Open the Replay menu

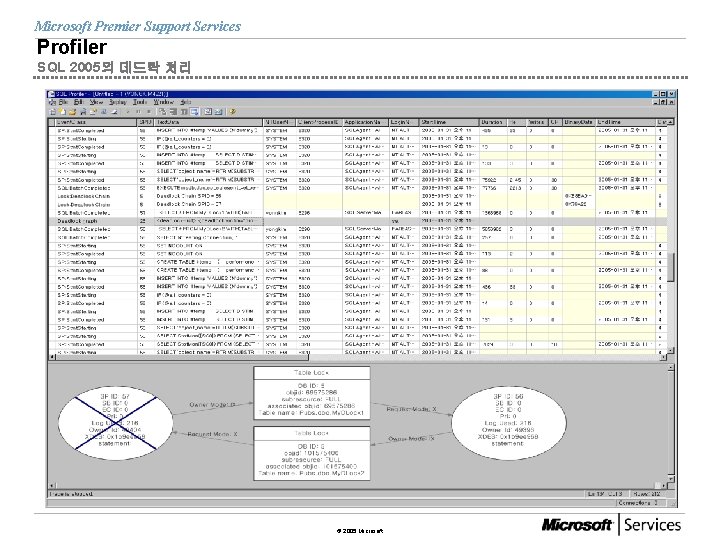coord(118,102)
